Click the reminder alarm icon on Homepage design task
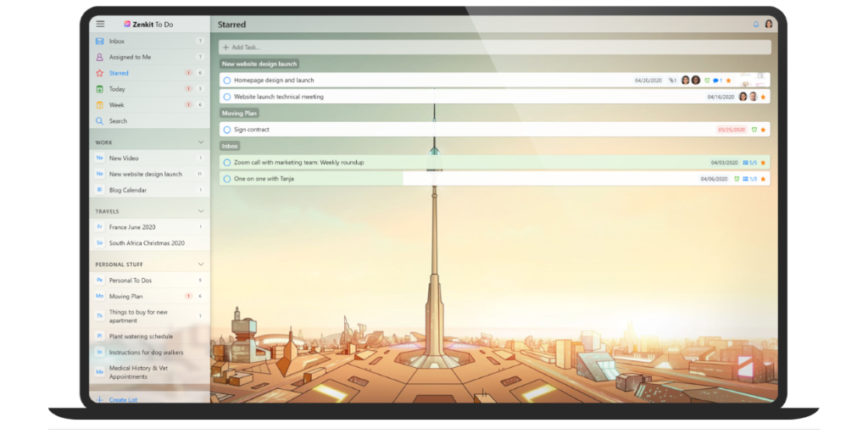 (x=707, y=81)
